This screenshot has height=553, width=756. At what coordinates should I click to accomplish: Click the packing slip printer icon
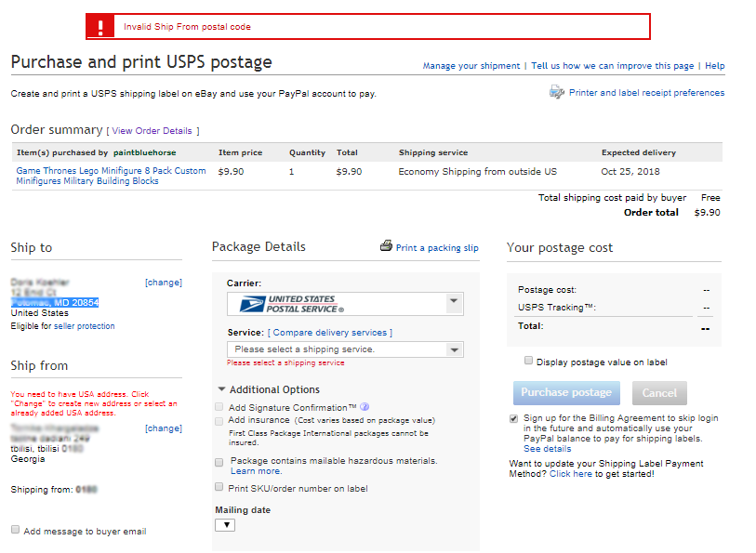pos(386,245)
